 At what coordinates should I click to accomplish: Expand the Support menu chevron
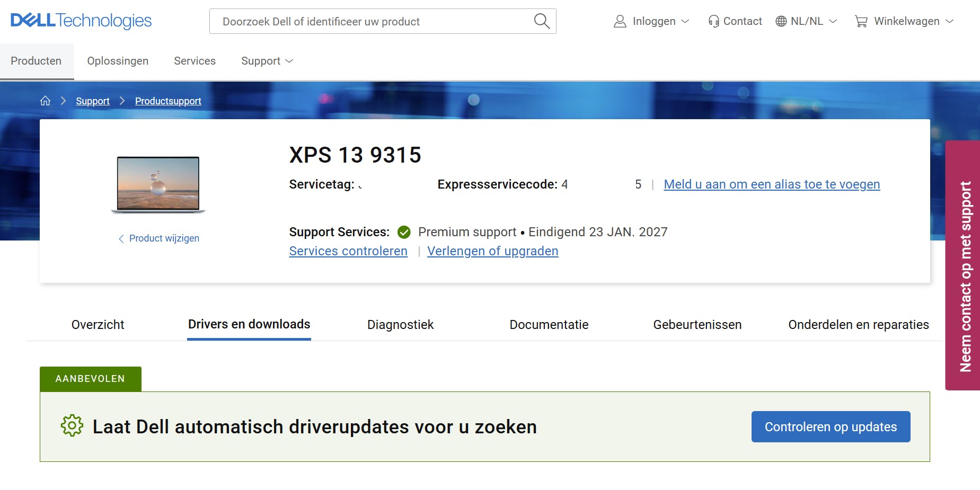click(x=289, y=61)
